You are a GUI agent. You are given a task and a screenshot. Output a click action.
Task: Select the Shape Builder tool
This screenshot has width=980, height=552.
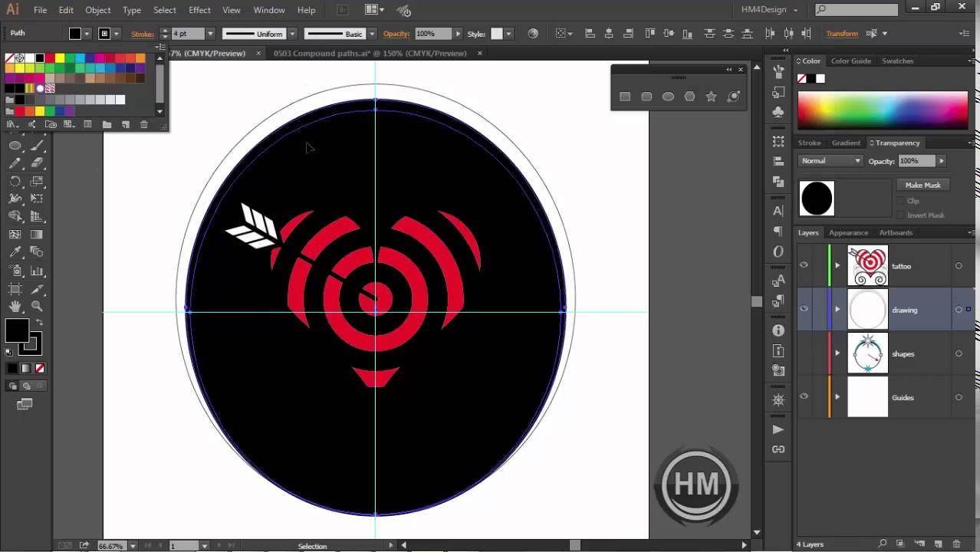15,217
